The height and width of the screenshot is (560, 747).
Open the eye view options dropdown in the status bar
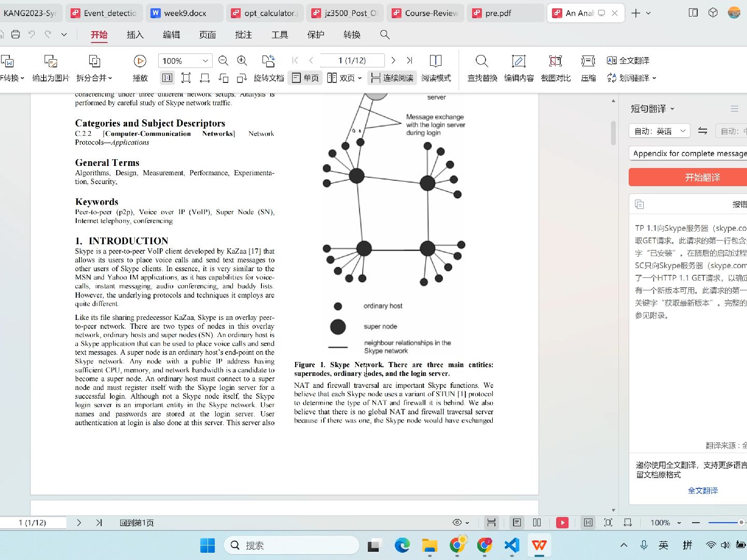(x=461, y=523)
